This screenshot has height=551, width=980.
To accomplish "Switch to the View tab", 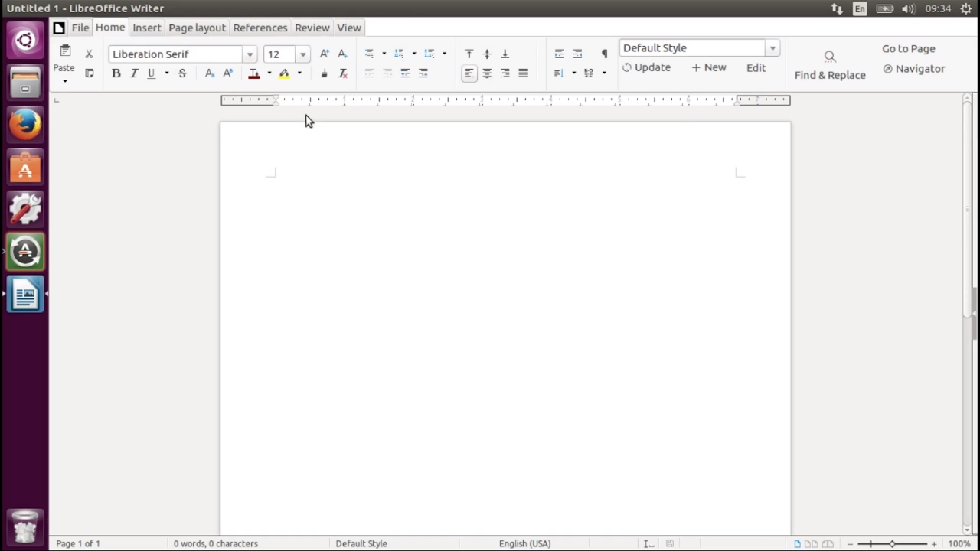I will pos(349,28).
